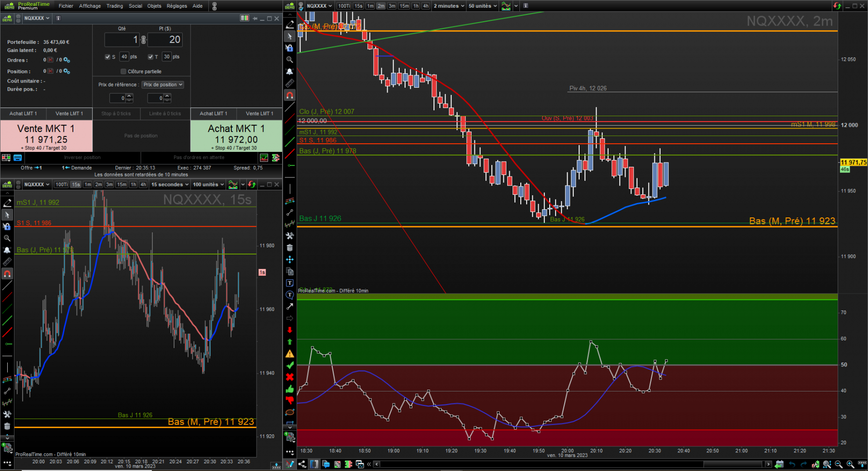Select the magnifier zoom tool in the right chart toolbar
The width and height of the screenshot is (868, 471).
point(289,60)
